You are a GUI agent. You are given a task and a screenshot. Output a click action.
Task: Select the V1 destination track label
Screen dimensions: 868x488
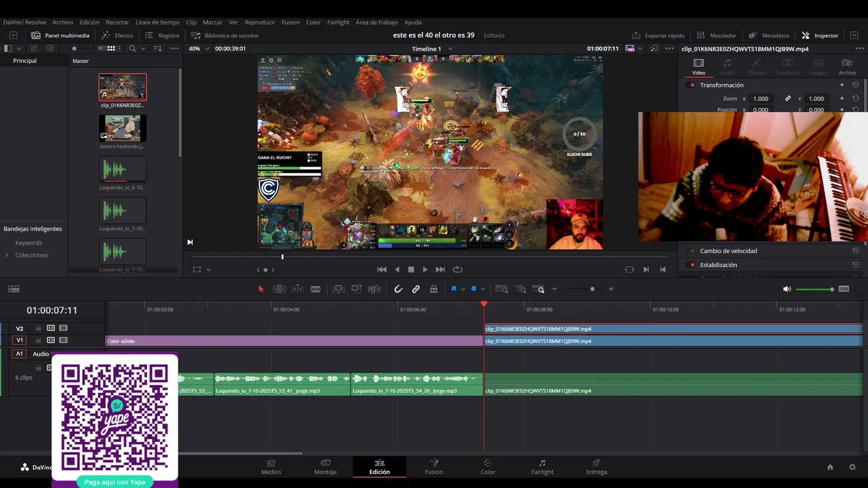[20, 340]
